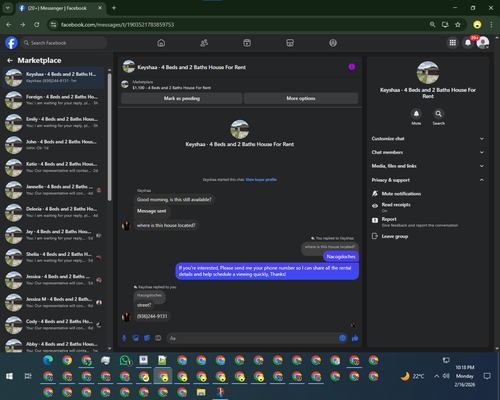This screenshot has width=500, height=400.
Task: Open Microsoft Edge from the taskbar
Action: pyautogui.click(x=48, y=360)
